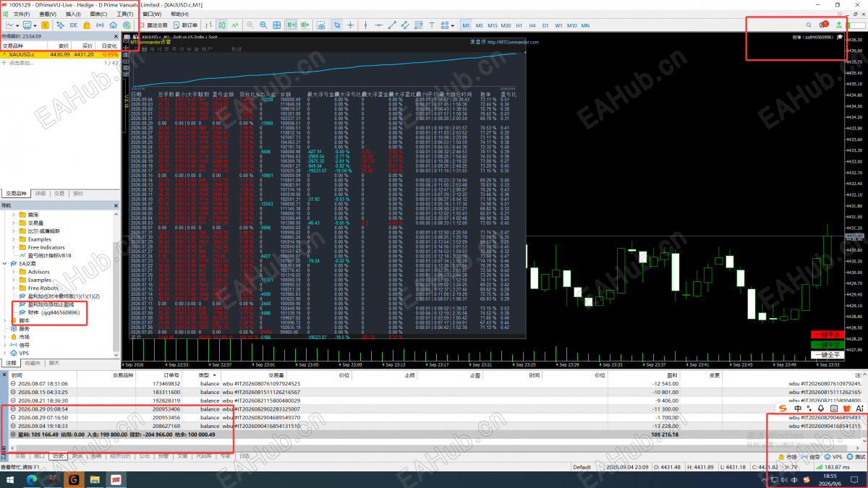Screen dimensions: 868x488
Task: Click the search magnifier icon at top right
Action: (809, 25)
